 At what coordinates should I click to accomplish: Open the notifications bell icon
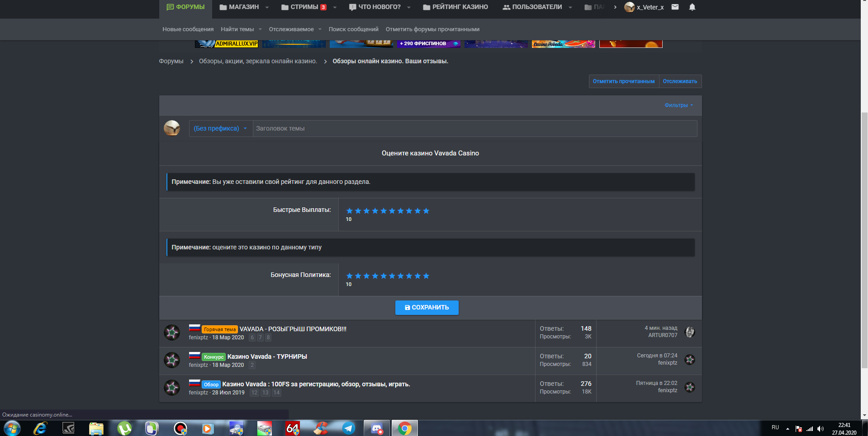pos(692,7)
